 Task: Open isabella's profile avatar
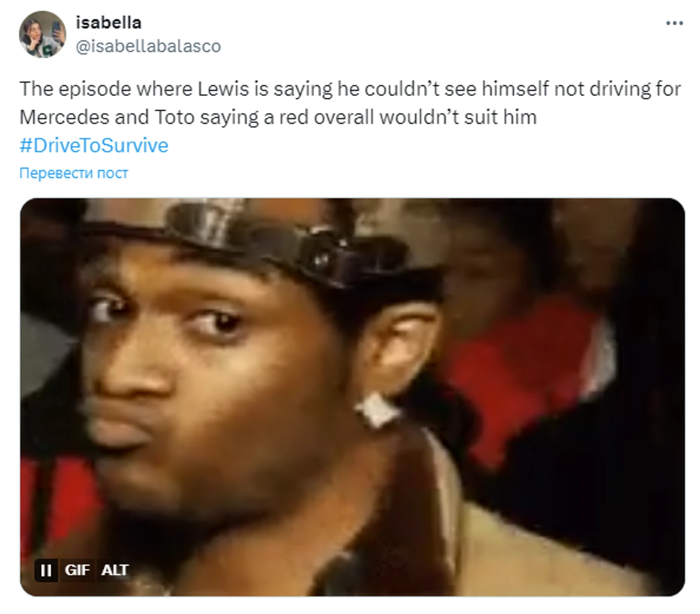click(42, 34)
